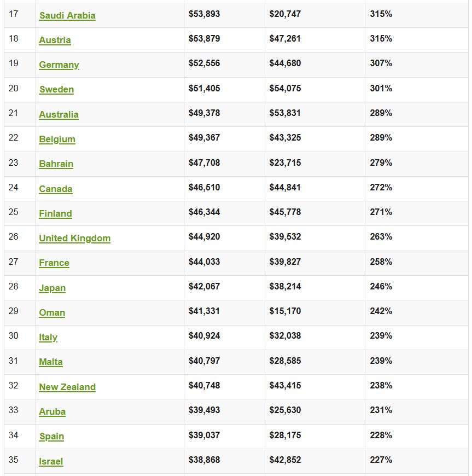
Task: Click the Italy link
Action: point(48,337)
